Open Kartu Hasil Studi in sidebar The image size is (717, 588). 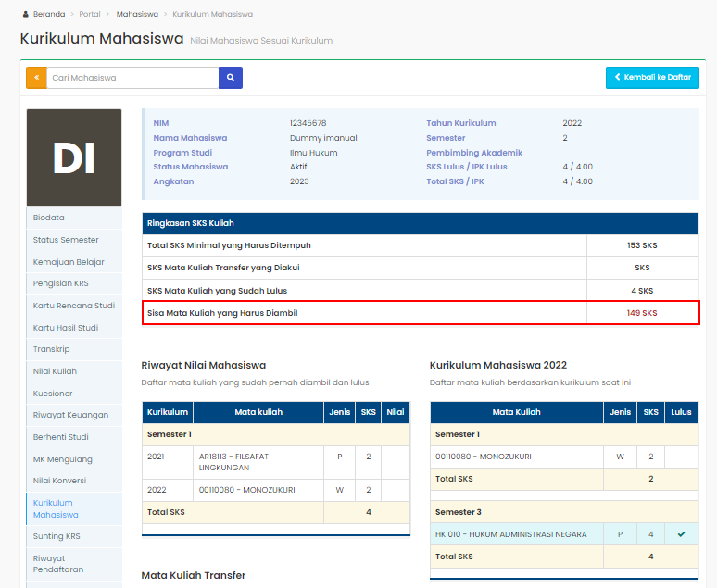coord(74,328)
